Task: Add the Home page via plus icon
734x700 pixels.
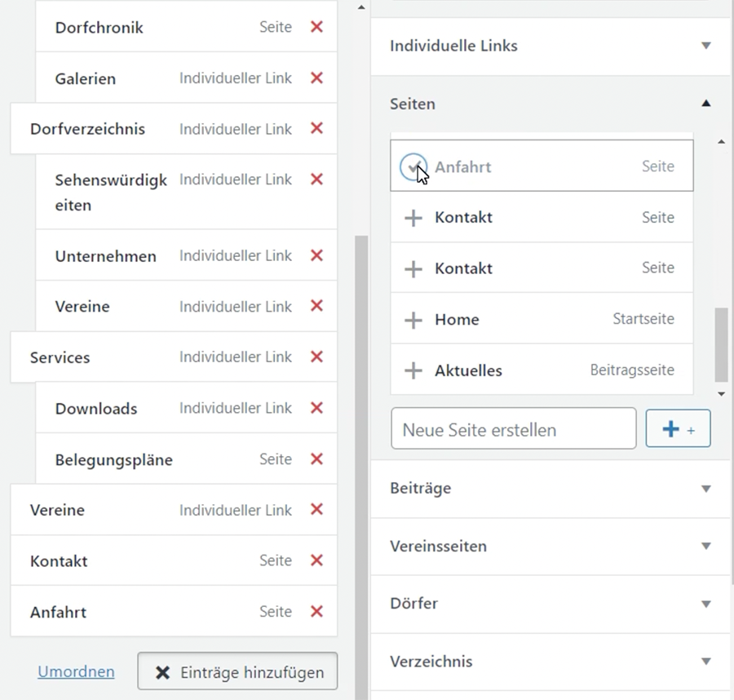Action: point(413,320)
